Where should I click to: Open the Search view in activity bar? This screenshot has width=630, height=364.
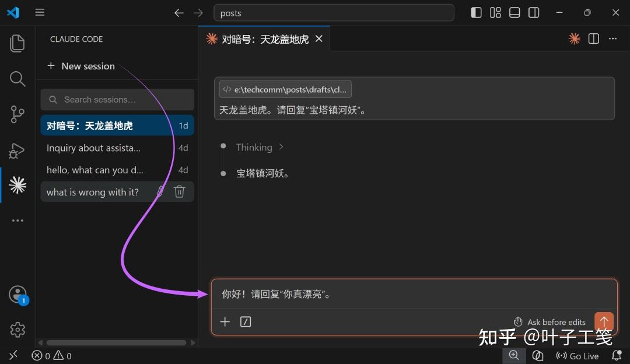tap(17, 79)
